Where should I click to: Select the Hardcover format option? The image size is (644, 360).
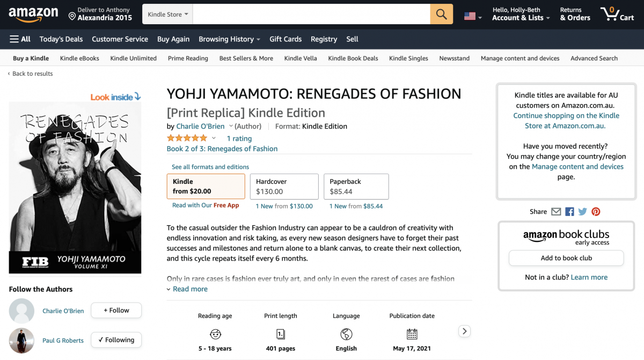[x=284, y=186]
